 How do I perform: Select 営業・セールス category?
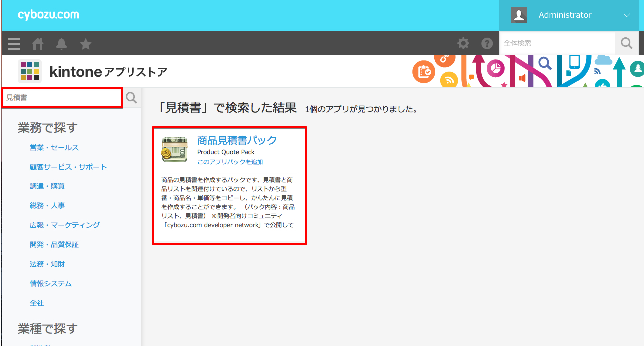(x=54, y=148)
